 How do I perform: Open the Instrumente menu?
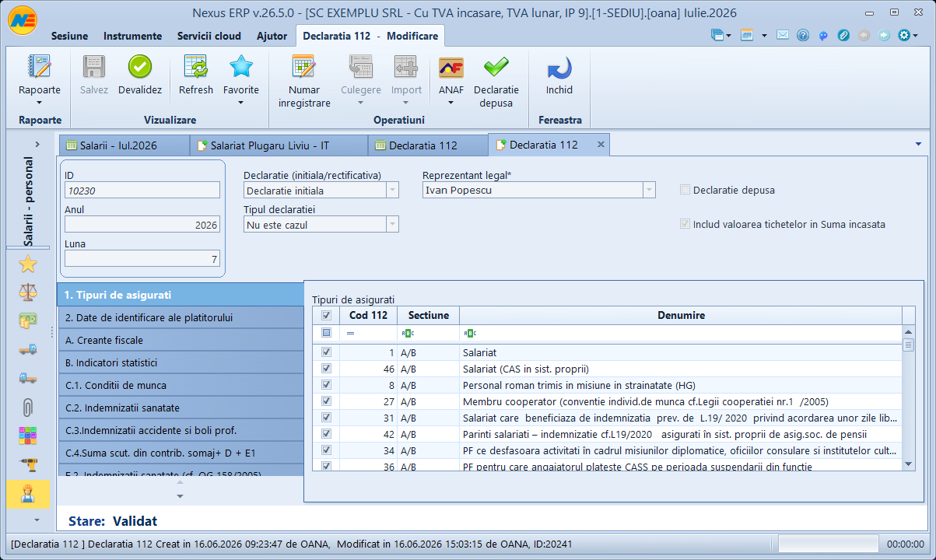pos(132,36)
